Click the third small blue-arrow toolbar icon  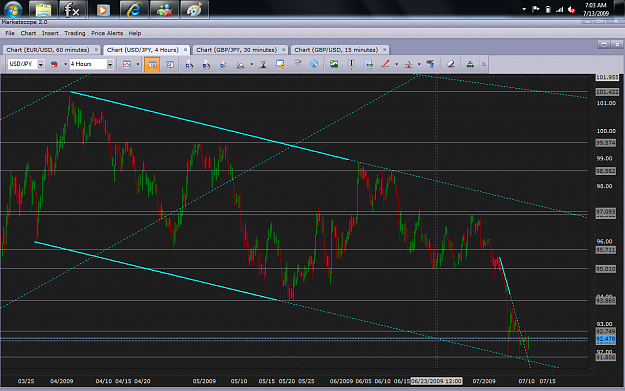coord(223,64)
